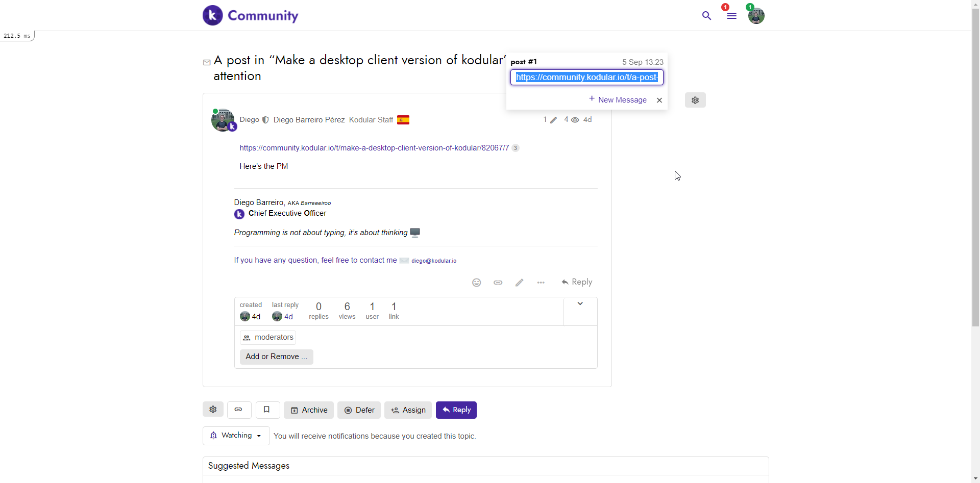The image size is (980, 483).
Task: Jump to last reply 4d link
Action: pos(288,317)
